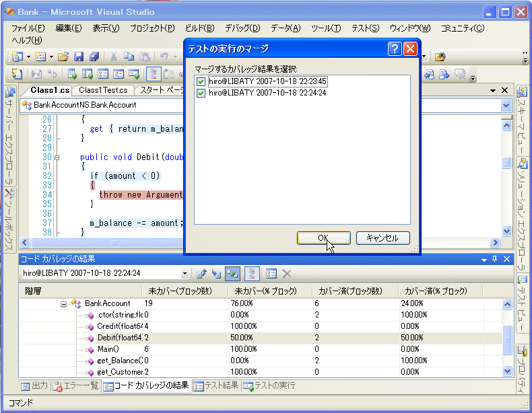
Task: Click カバー済(% ブロック) column header
Action: click(440, 291)
